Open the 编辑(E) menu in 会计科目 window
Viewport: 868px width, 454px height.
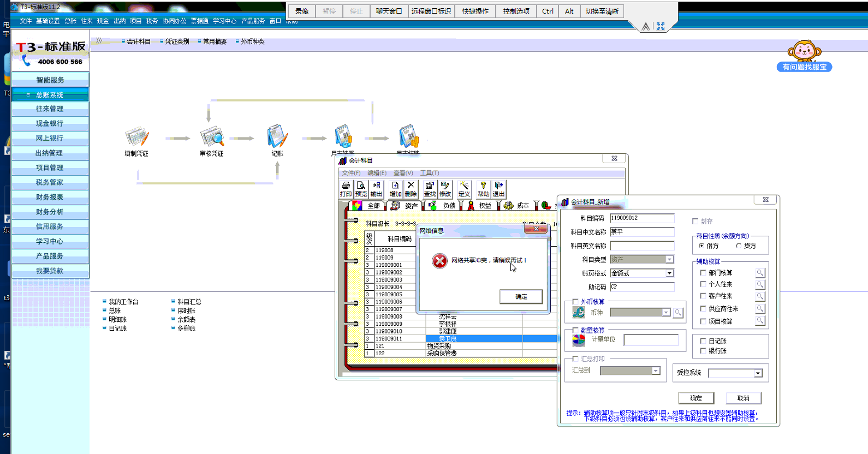click(377, 173)
